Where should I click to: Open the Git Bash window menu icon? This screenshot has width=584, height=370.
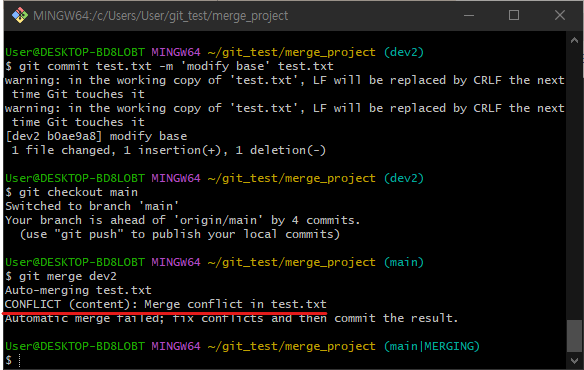point(20,16)
